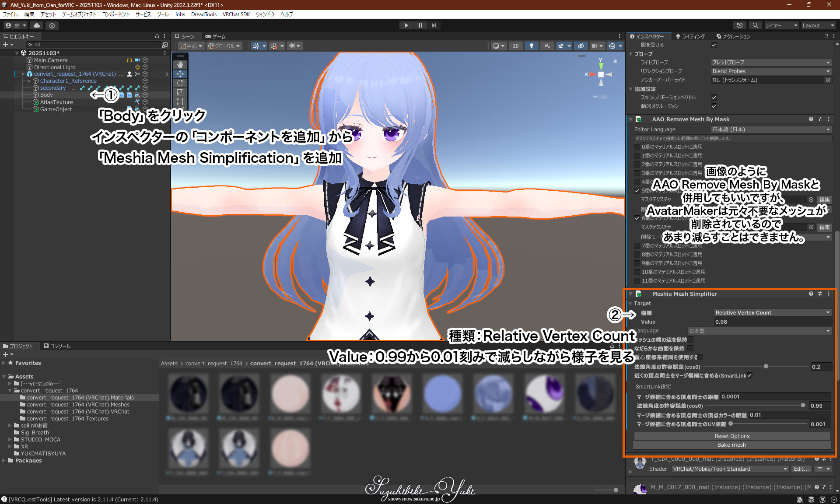Enable 0番のマテリアルスロットに適用 checkbox

[637, 147]
